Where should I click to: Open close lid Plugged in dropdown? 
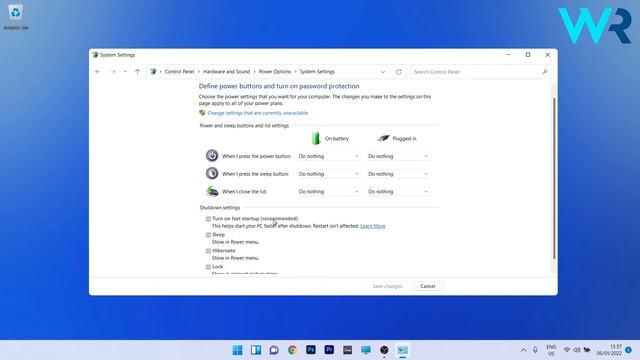[398, 191]
